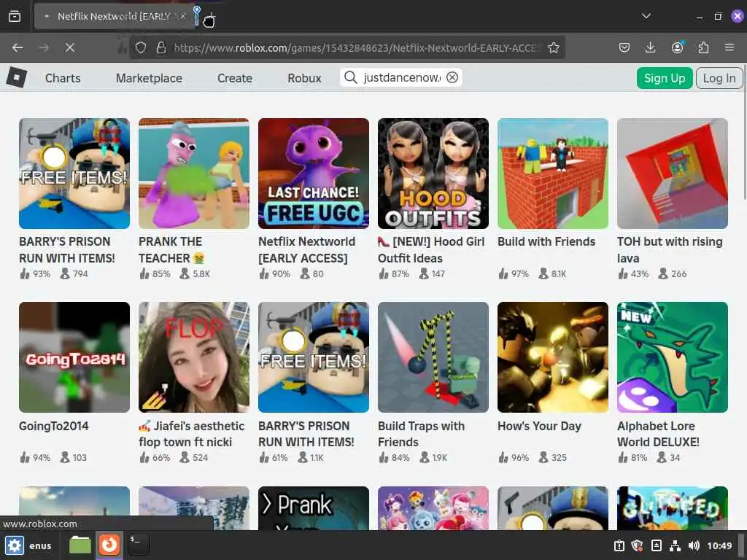
Task: Open Hood Outfits game thumbnail
Action: (x=433, y=174)
